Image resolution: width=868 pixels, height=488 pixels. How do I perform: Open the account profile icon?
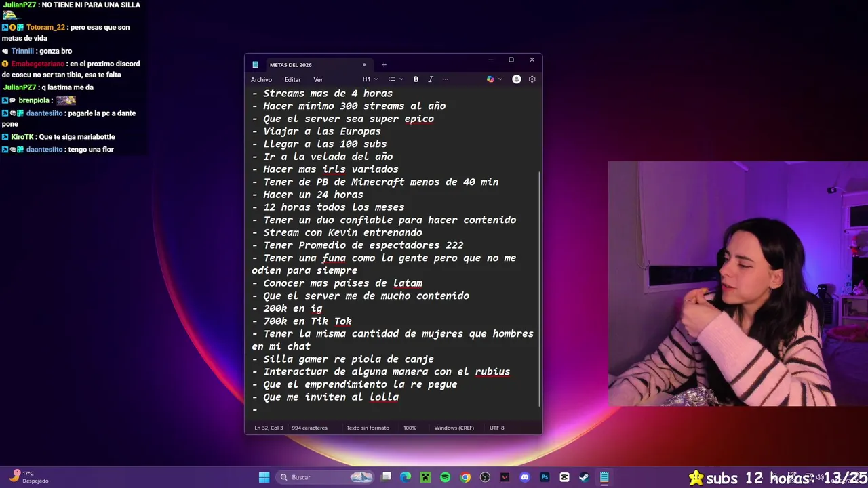(x=517, y=79)
